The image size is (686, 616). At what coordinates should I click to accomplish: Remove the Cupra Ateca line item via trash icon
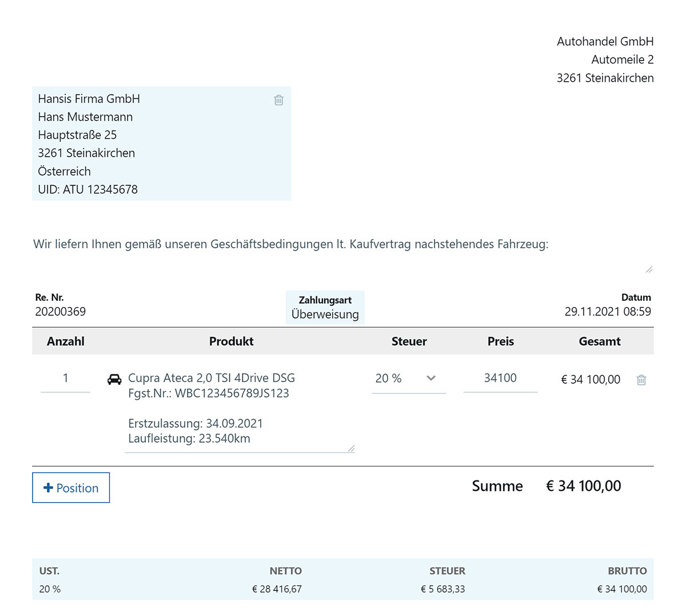[641, 380]
